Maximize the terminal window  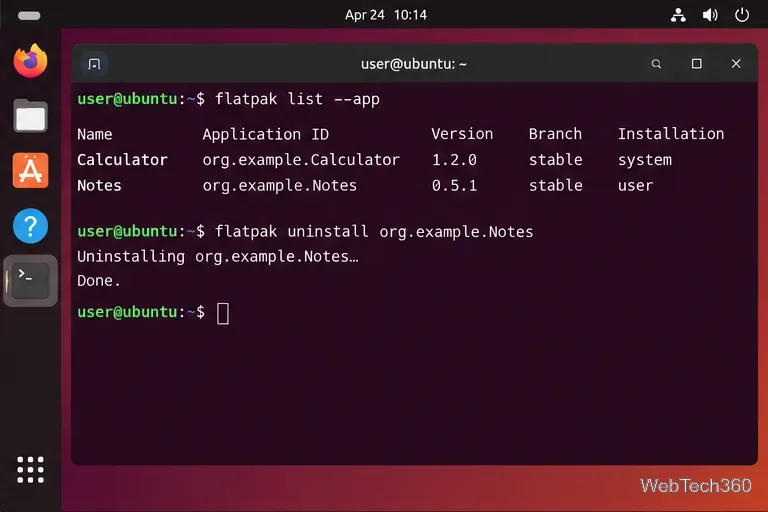tap(696, 64)
